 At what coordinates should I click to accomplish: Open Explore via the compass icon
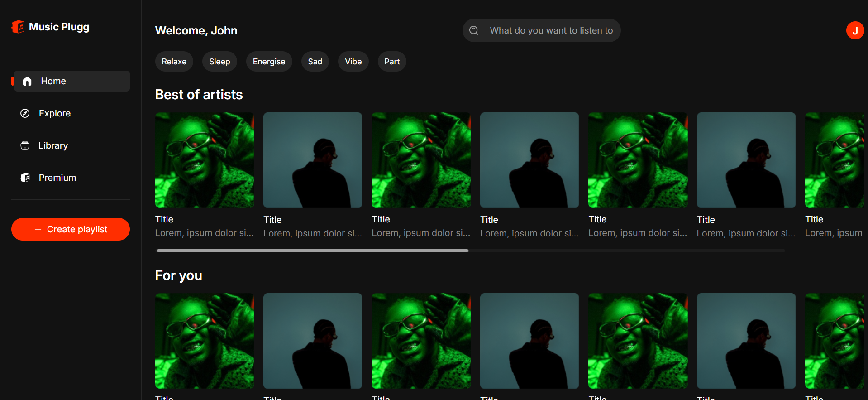coord(25,113)
